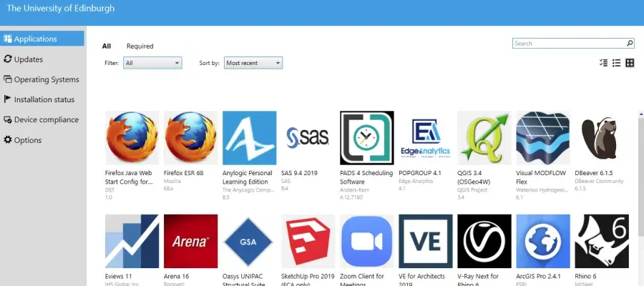Image resolution: width=644 pixels, height=286 pixels.
Task: Click the vertical scrollbar thumb
Action: click(x=641, y=176)
